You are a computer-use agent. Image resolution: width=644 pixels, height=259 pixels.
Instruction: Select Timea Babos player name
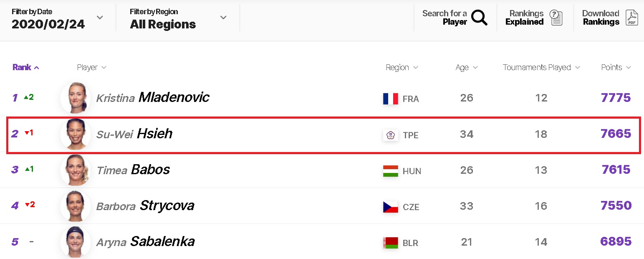133,170
